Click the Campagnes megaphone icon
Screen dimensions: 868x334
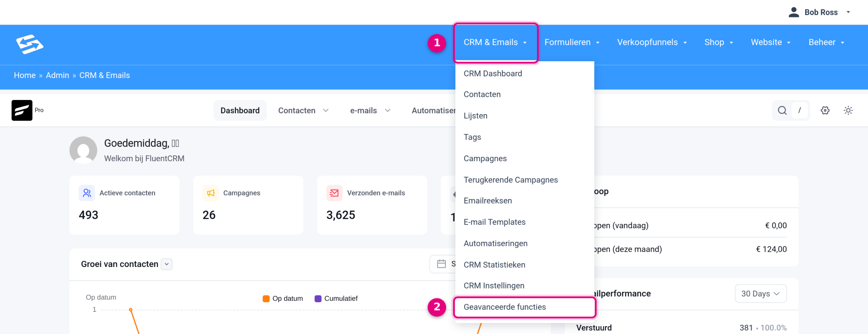click(x=211, y=193)
